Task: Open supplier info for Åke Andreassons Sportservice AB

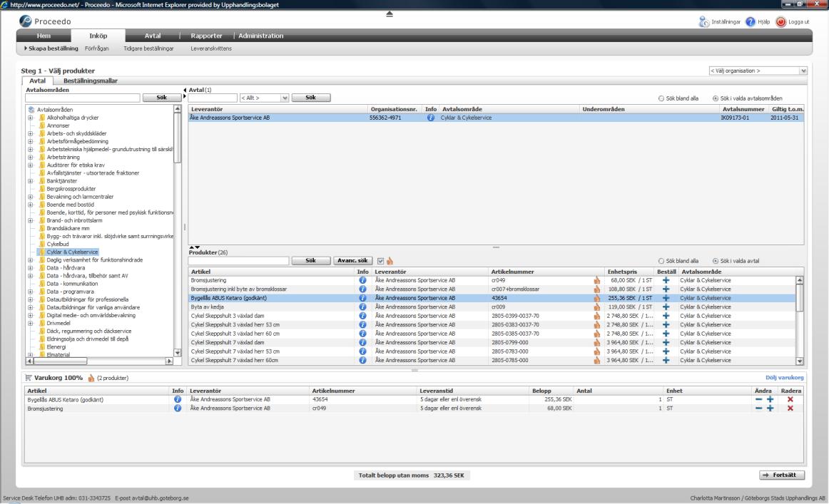Action: pos(431,118)
